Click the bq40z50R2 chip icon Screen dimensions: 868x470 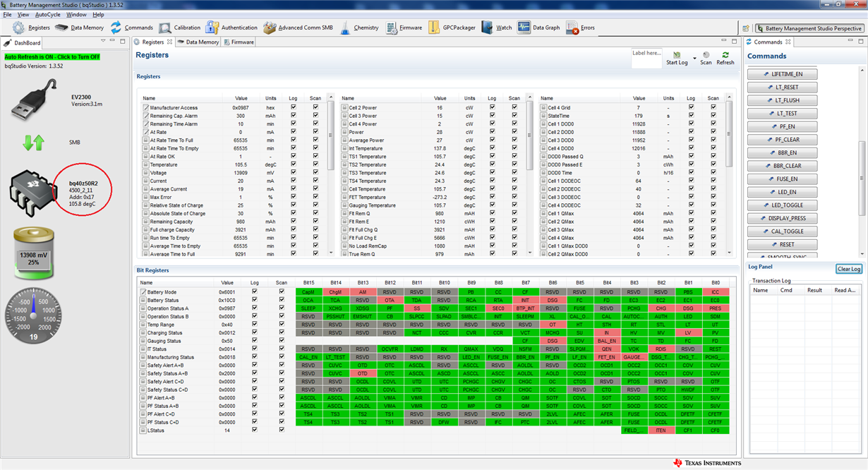(33, 193)
